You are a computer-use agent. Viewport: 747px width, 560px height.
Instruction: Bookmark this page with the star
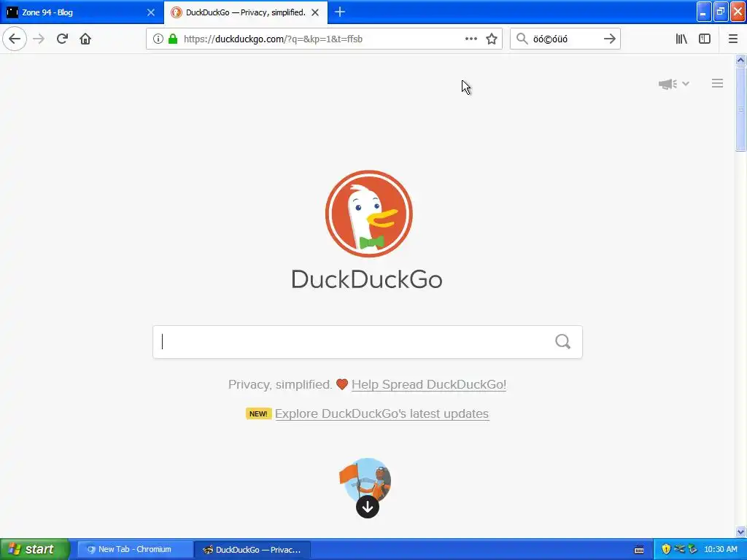(492, 39)
